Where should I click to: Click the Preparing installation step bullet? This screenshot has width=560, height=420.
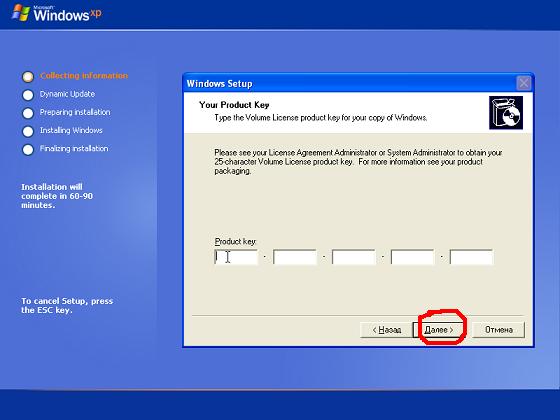pyautogui.click(x=28, y=113)
